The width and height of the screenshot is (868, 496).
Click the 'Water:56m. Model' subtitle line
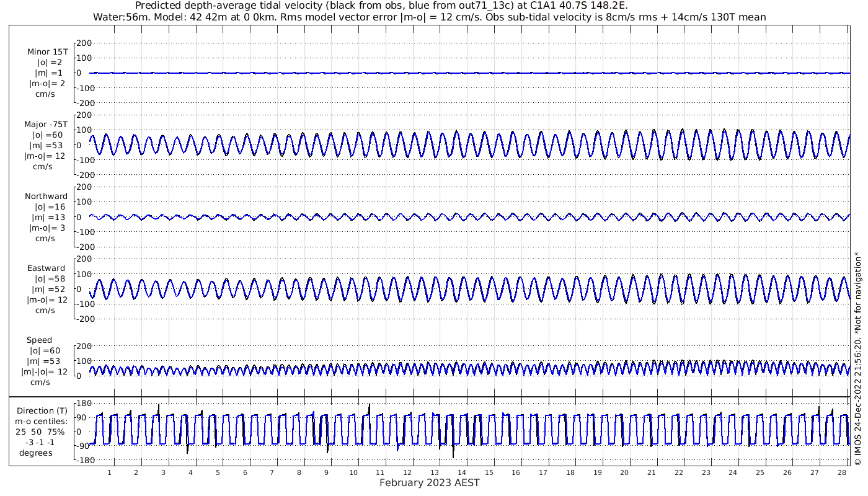click(430, 17)
